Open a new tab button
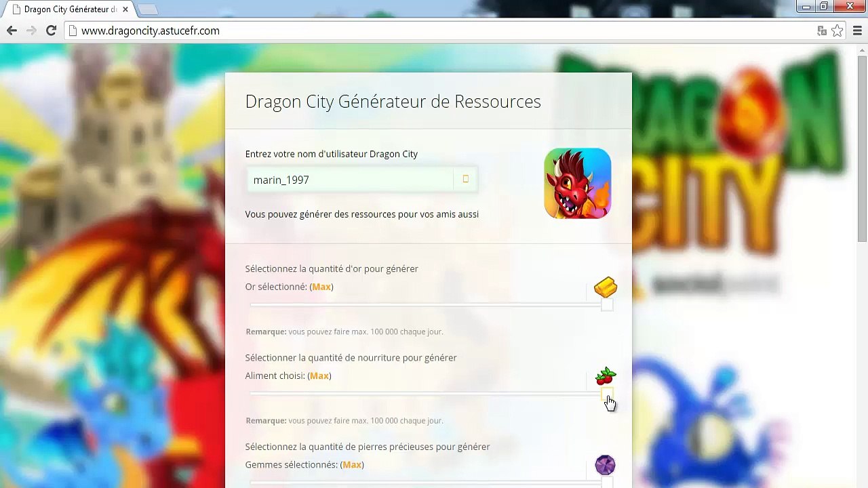The width and height of the screenshot is (868, 488). [148, 9]
